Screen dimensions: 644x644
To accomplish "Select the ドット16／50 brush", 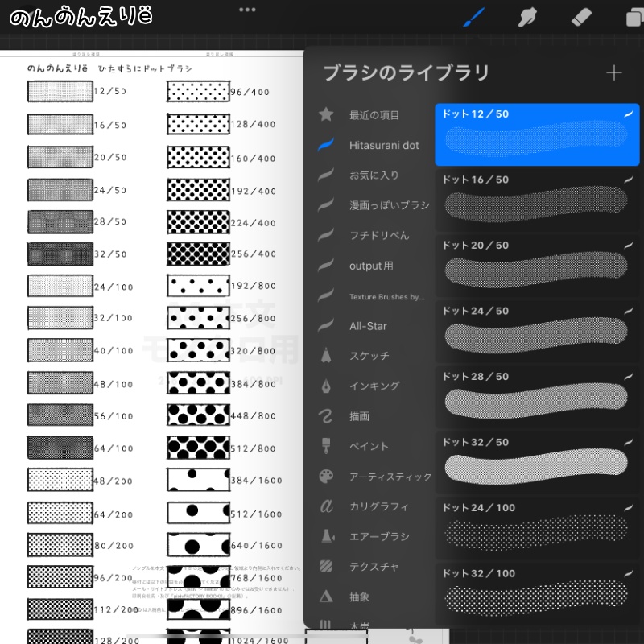I will 536,200.
